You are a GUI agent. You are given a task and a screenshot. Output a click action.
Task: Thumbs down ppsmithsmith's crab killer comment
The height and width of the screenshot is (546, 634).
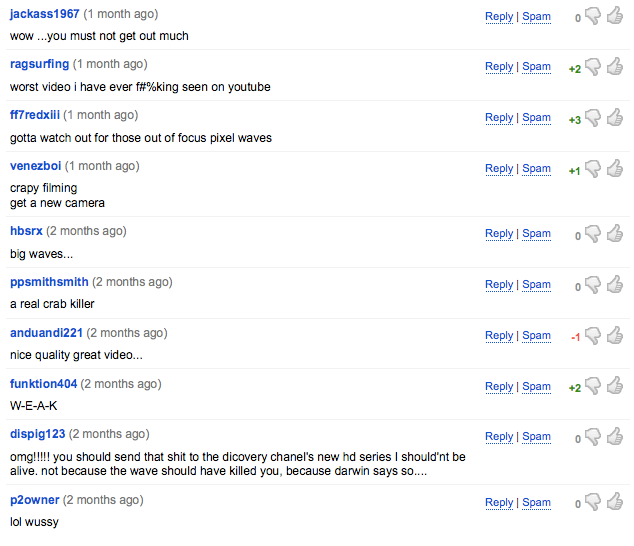pyautogui.click(x=593, y=284)
